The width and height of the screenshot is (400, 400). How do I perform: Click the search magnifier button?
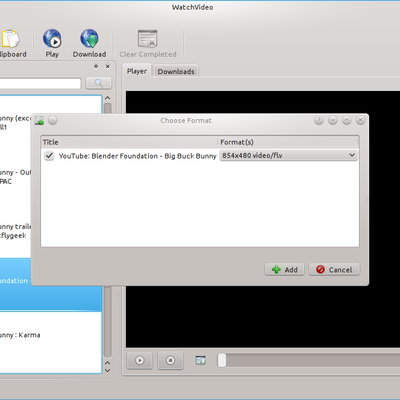pos(98,83)
